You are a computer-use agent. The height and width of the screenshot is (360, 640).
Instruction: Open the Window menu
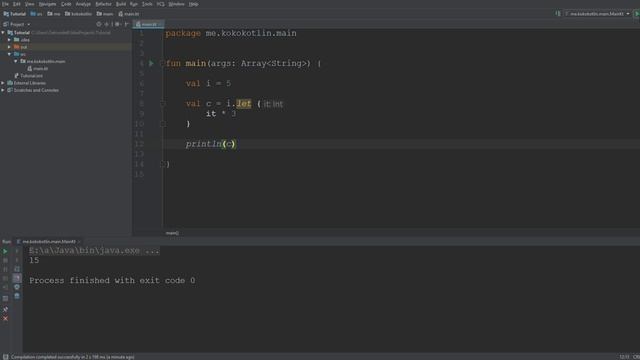(x=176, y=4)
